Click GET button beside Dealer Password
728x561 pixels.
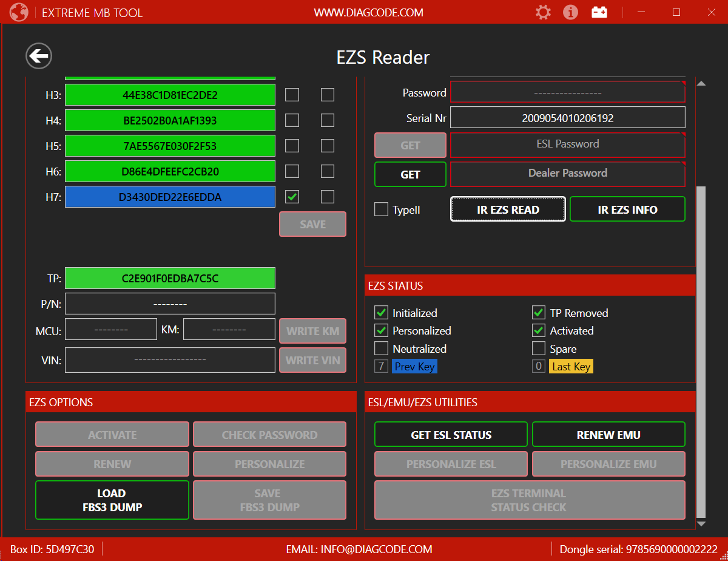pyautogui.click(x=410, y=174)
